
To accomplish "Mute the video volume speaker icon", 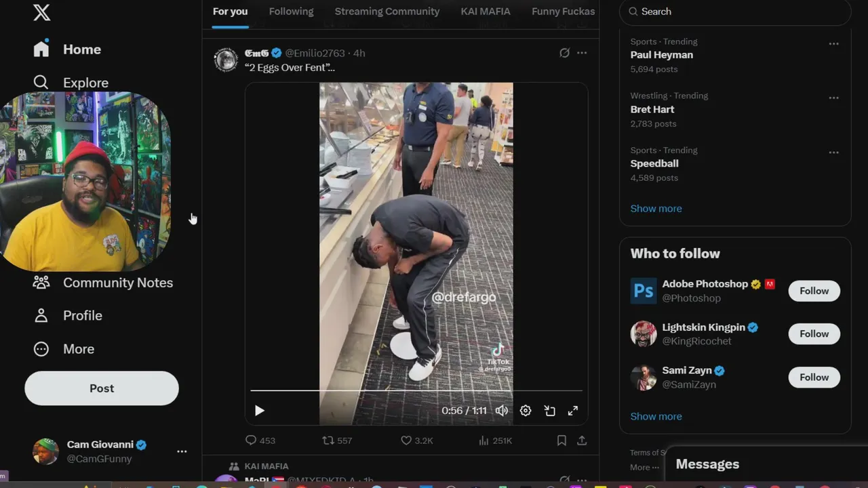I will tap(502, 411).
